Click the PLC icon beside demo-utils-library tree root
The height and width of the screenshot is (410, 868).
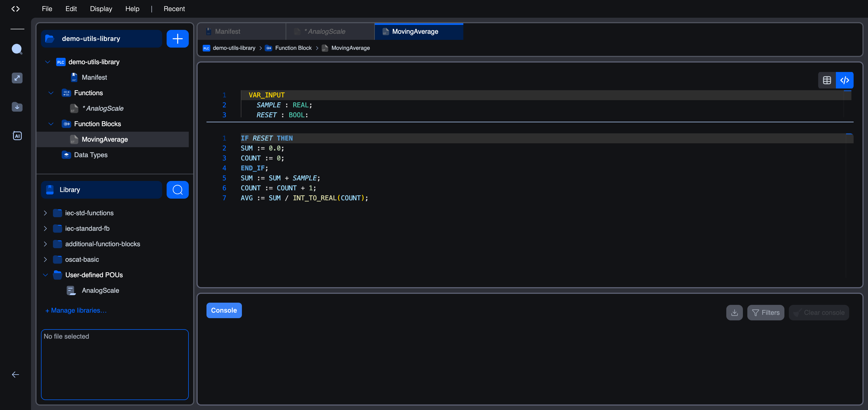coord(61,62)
